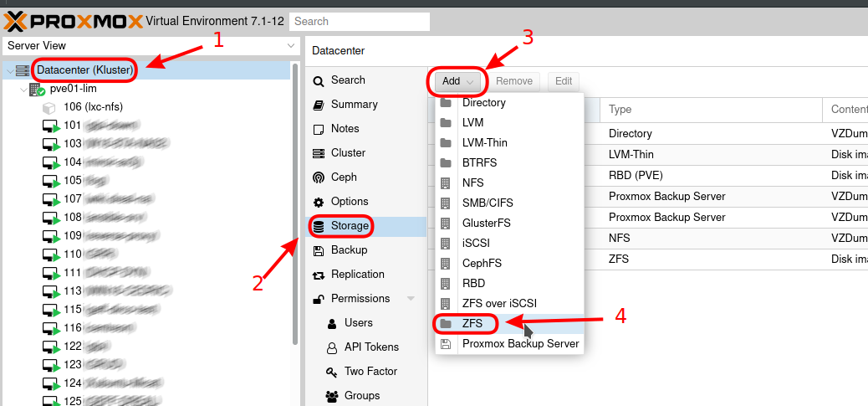Open the Server View dropdown

151,46
